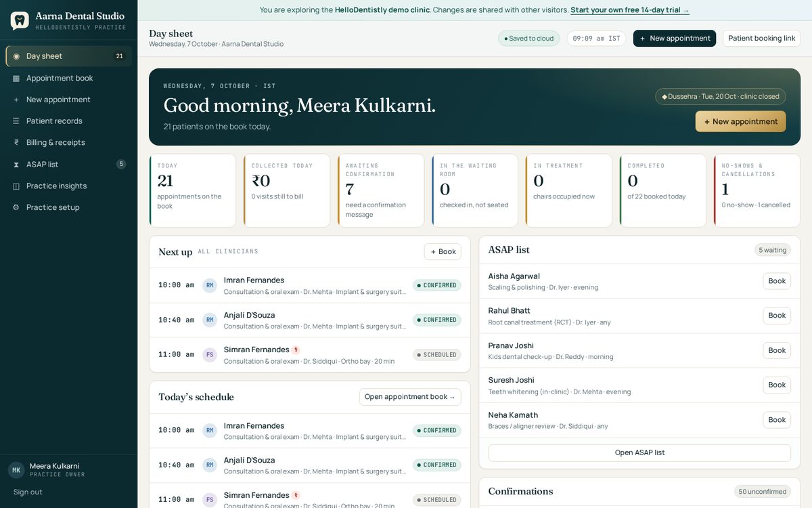Click FS avatar for Simran Fernandes in Next up
This screenshot has height=508, width=812.
[x=210, y=354]
